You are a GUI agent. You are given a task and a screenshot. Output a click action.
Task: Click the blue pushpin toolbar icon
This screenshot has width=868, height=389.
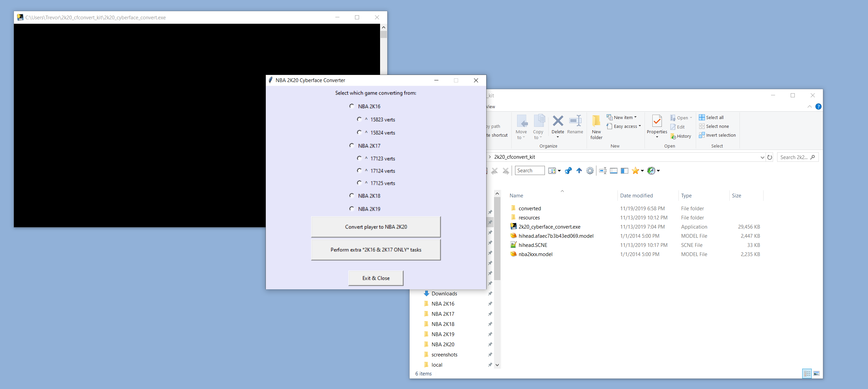click(x=568, y=171)
